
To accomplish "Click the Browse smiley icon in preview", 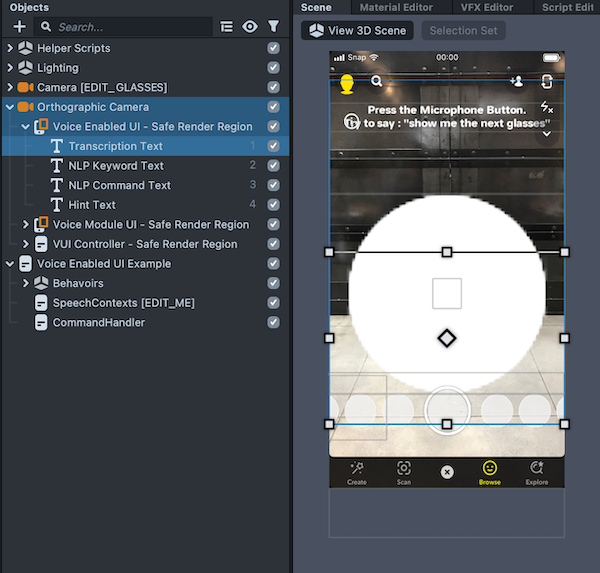I will [x=490, y=469].
